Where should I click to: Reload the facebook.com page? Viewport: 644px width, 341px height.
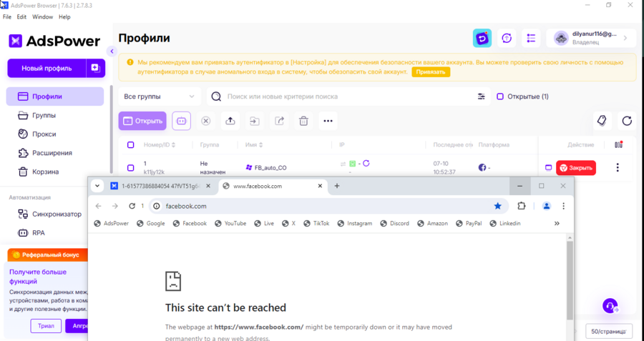point(132,206)
